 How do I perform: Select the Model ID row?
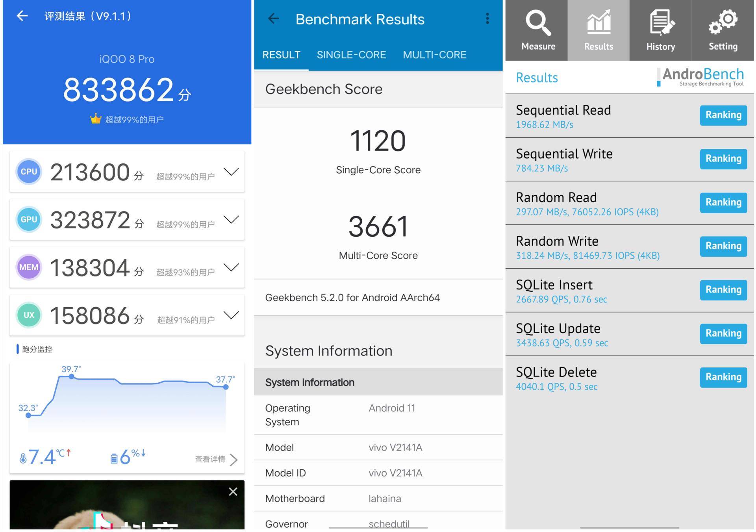tap(378, 473)
